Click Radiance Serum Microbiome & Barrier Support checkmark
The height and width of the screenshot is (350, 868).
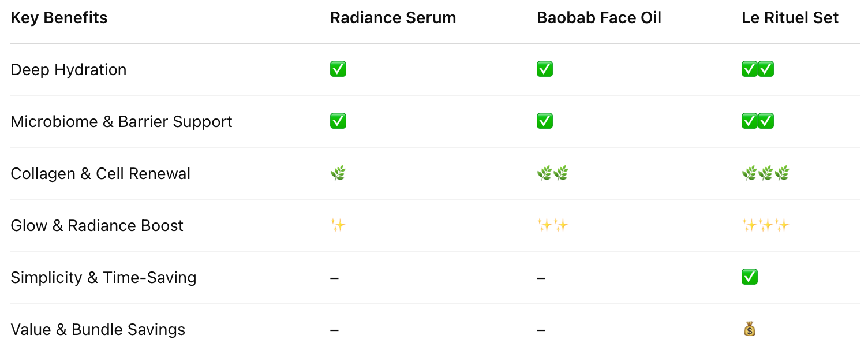pos(338,121)
